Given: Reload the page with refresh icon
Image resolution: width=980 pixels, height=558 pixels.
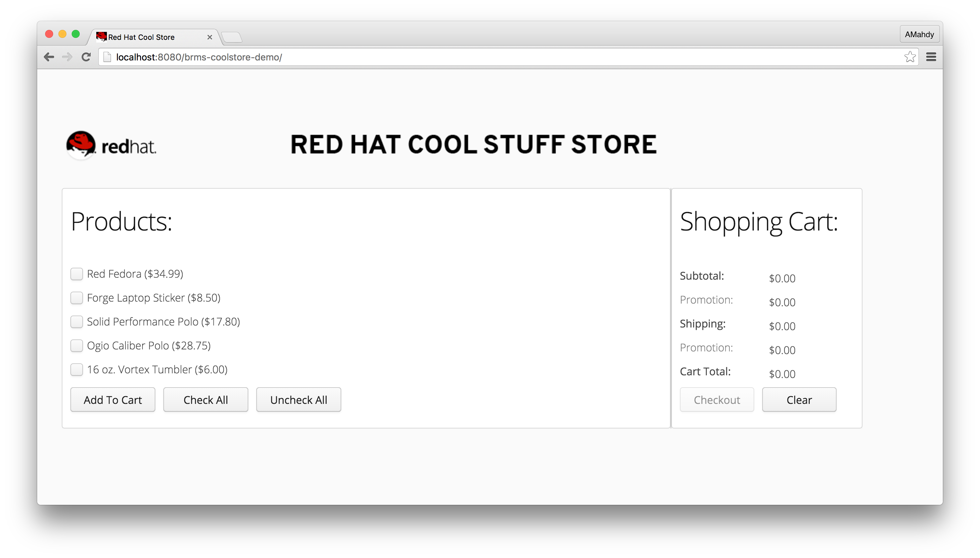Looking at the screenshot, I should pyautogui.click(x=86, y=57).
